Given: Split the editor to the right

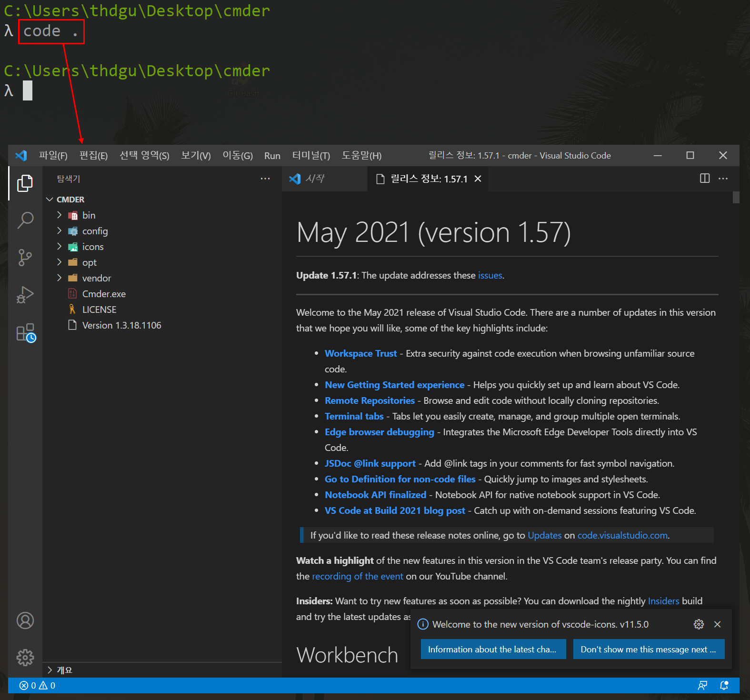Looking at the screenshot, I should pyautogui.click(x=705, y=179).
